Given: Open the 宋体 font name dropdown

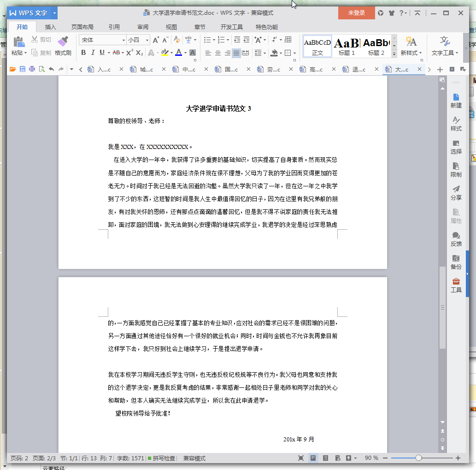Looking at the screenshot, I should click(x=123, y=40).
